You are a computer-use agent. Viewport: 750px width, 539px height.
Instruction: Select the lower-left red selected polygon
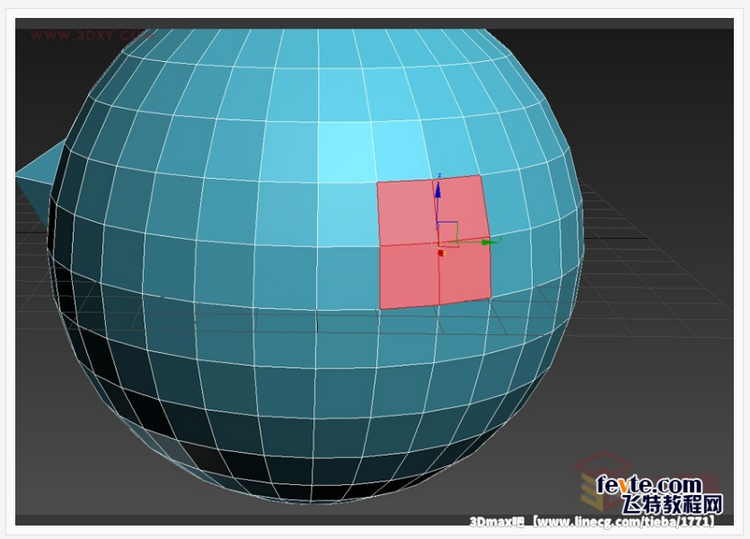click(x=410, y=276)
